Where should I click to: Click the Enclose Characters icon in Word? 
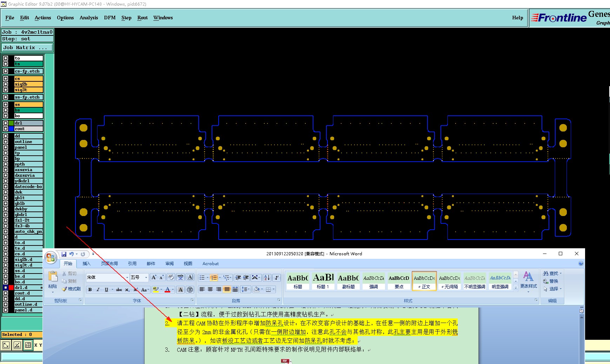(190, 290)
